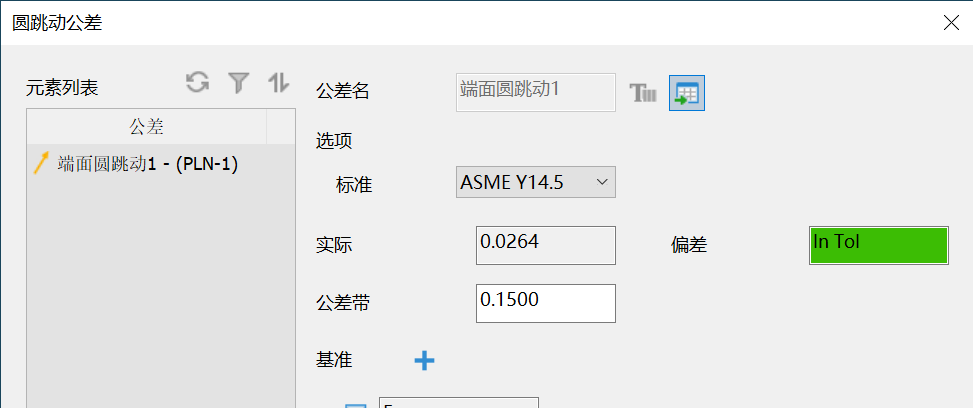The width and height of the screenshot is (973, 408).
Task: Click the 公差名 field showing 端面圆跳动1
Action: click(535, 91)
